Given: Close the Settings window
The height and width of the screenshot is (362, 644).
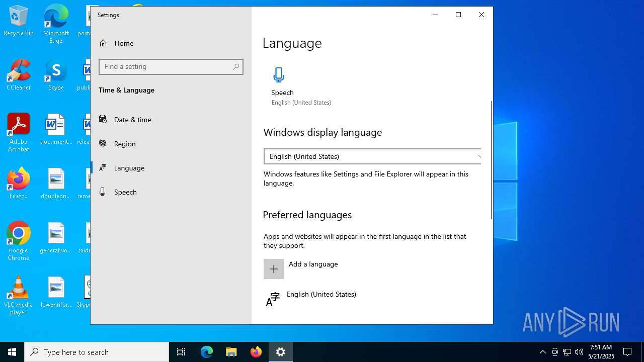Looking at the screenshot, I should coord(481,15).
